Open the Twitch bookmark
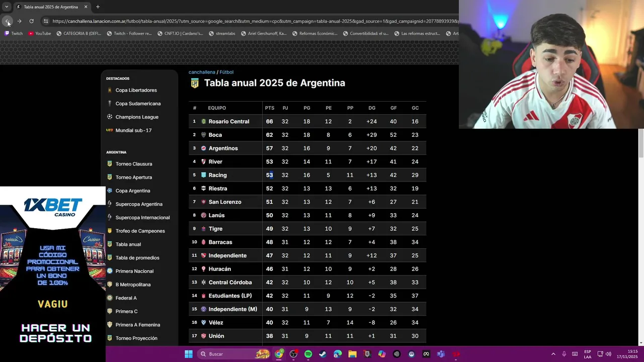This screenshot has width=644, height=362. coord(14,34)
